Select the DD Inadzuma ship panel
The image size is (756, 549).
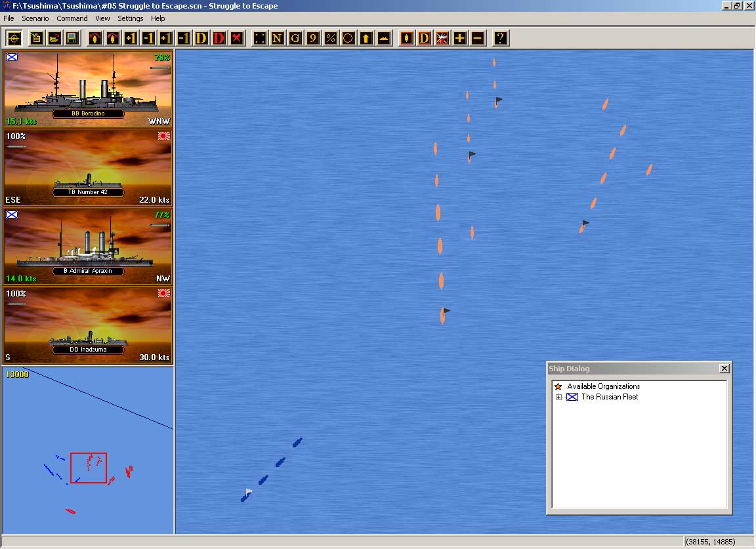[x=88, y=325]
